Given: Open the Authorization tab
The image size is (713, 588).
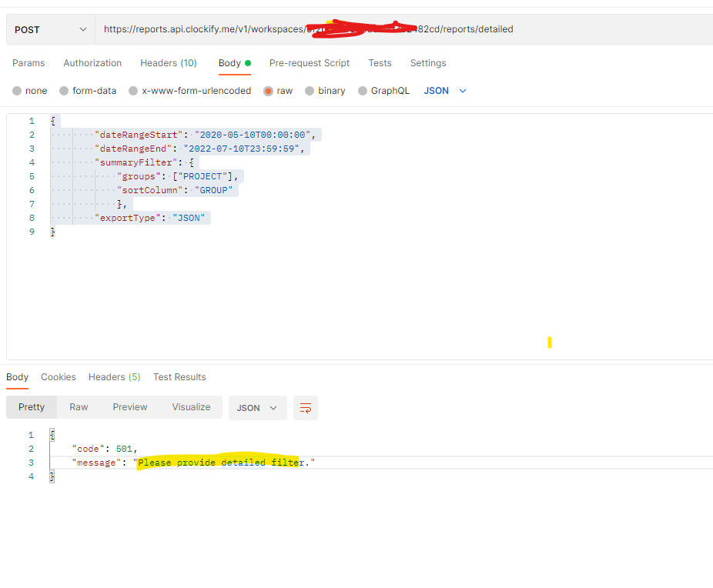Looking at the screenshot, I should coord(92,63).
